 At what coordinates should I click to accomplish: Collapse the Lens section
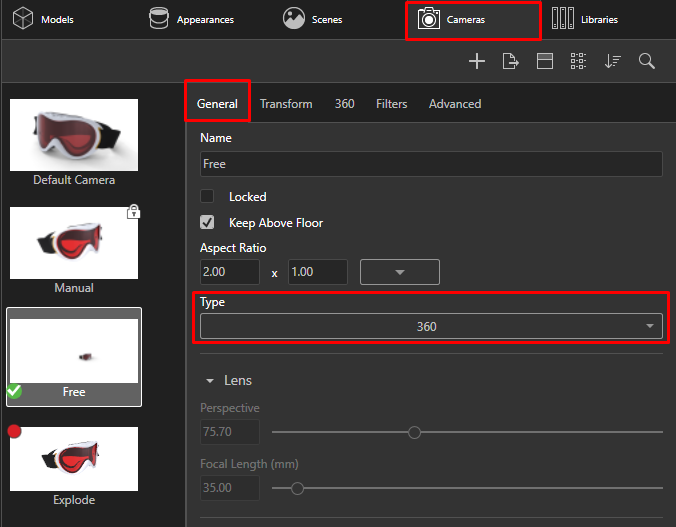point(211,381)
